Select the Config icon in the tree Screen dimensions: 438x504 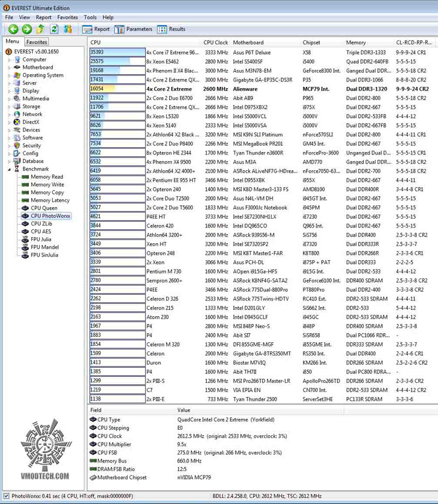(x=18, y=153)
